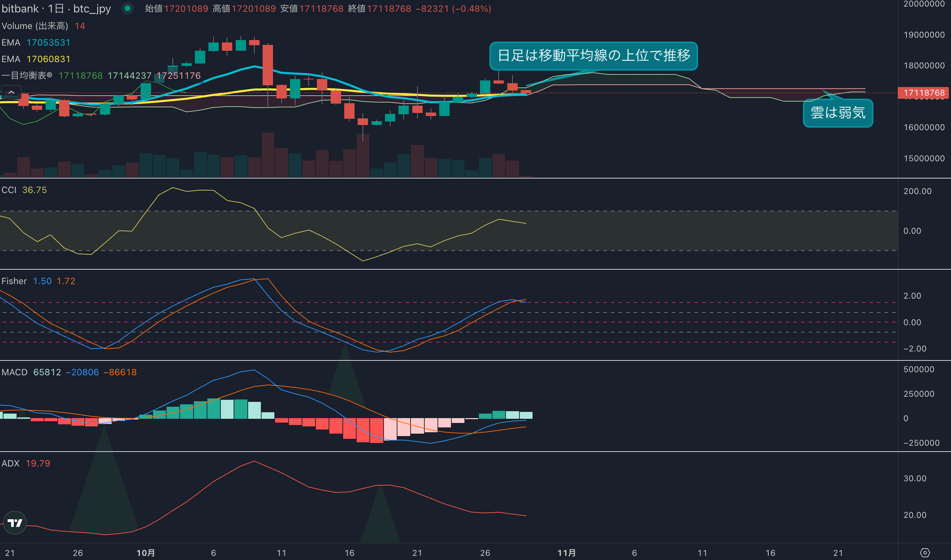Viewport: 951px width, 560px height.
Task: Select the 日足は移動平均線の上位で推移 callout
Action: point(593,56)
